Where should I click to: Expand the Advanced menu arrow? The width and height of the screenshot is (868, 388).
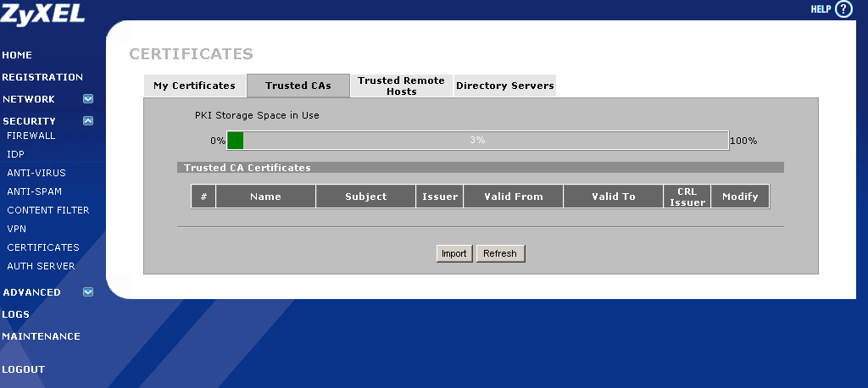(x=88, y=291)
